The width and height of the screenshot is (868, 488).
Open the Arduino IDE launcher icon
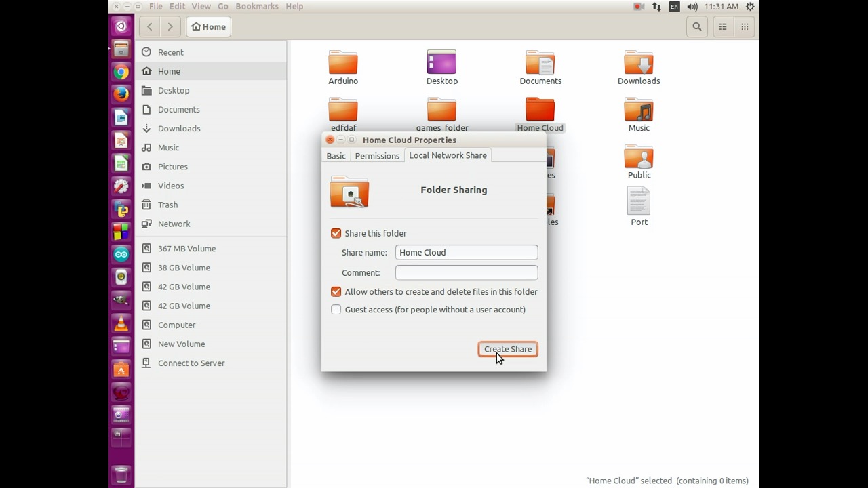pos(121,253)
